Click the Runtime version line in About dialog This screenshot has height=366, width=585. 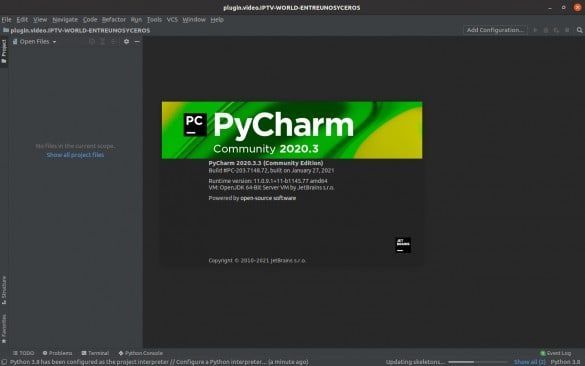tap(268, 181)
